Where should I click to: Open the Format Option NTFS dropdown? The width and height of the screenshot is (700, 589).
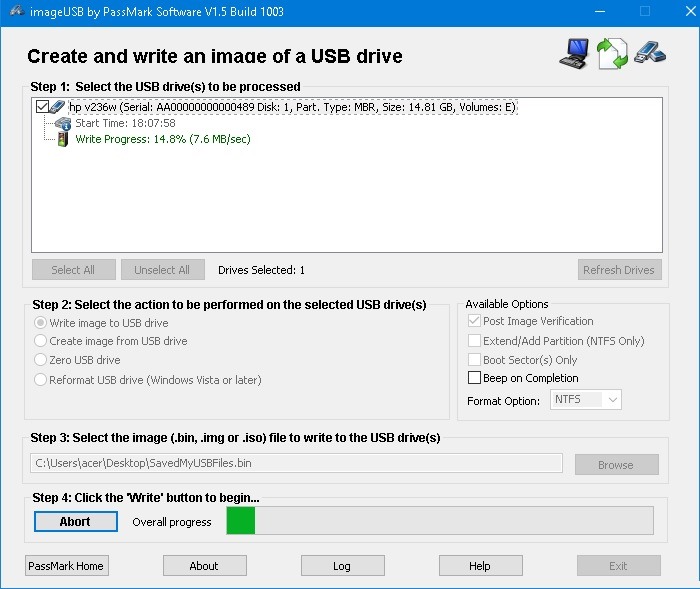pyautogui.click(x=586, y=400)
